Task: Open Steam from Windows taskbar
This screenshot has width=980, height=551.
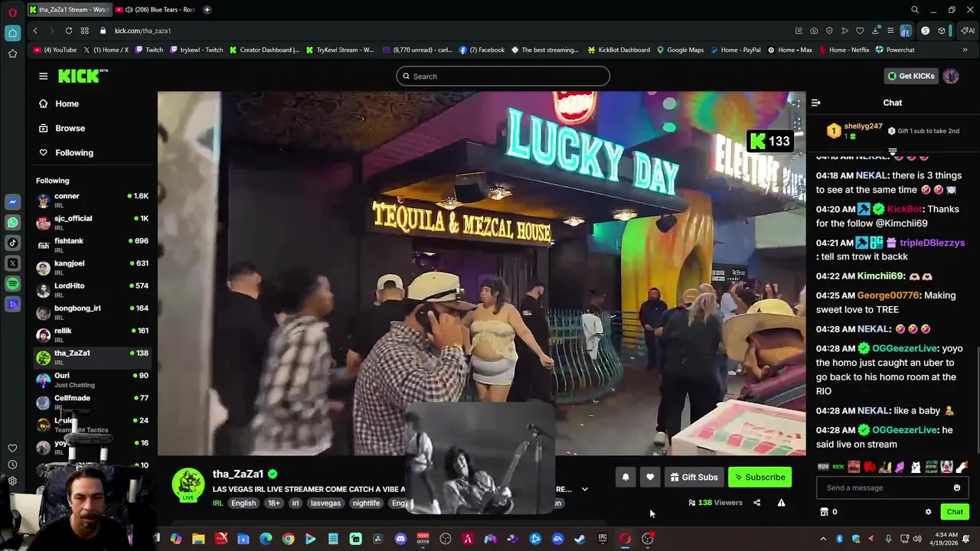Action: (580, 539)
